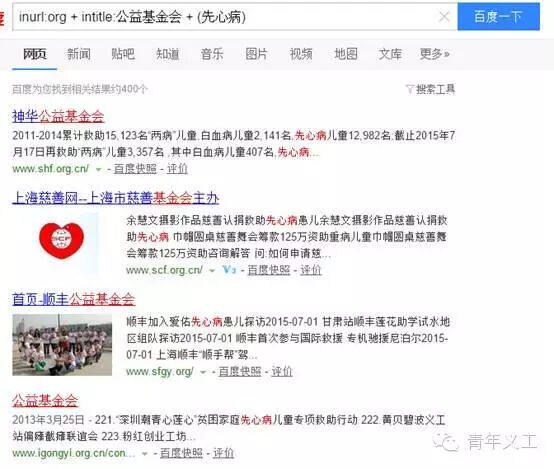Focus the search query input field
Image resolution: width=554 pixels, height=469 pixels.
click(226, 17)
